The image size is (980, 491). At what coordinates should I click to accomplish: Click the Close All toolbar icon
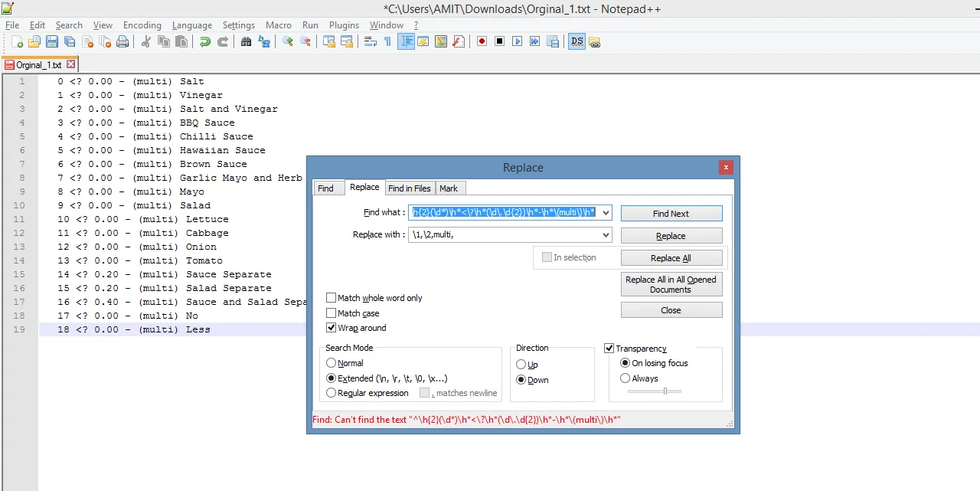tap(105, 41)
